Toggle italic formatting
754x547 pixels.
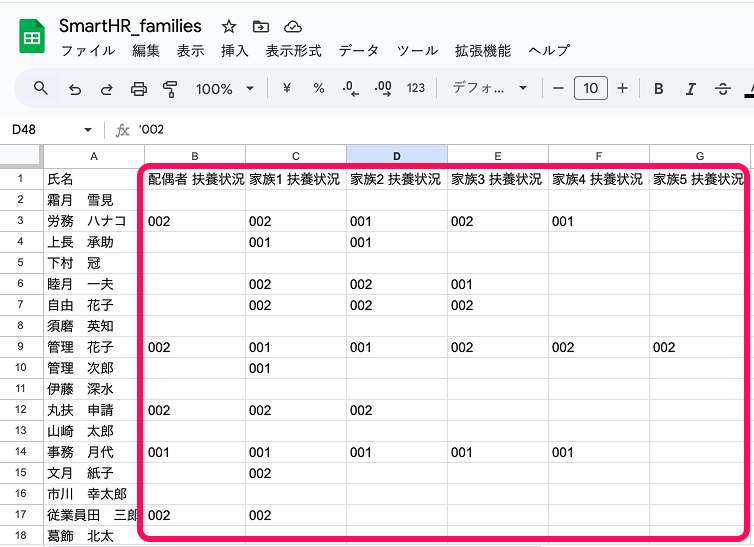pos(691,89)
